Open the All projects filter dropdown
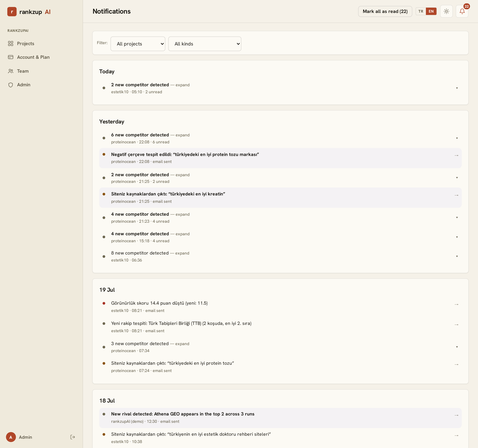This screenshot has width=478, height=448. [x=138, y=44]
